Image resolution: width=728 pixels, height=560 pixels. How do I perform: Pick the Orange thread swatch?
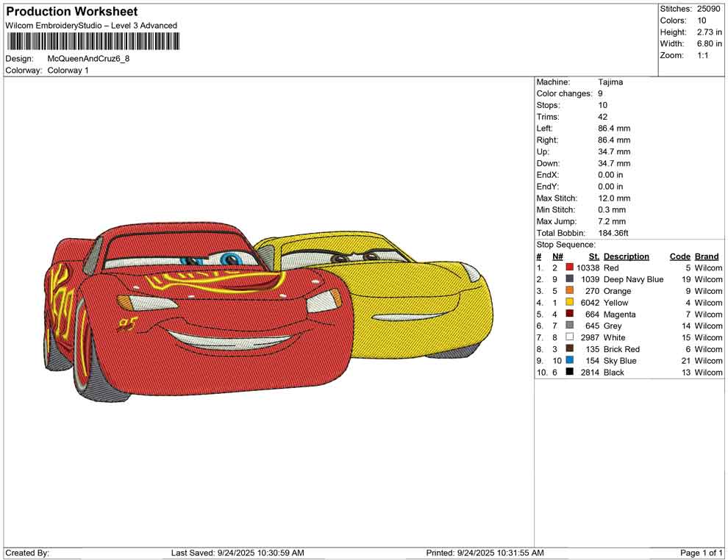pyautogui.click(x=569, y=291)
